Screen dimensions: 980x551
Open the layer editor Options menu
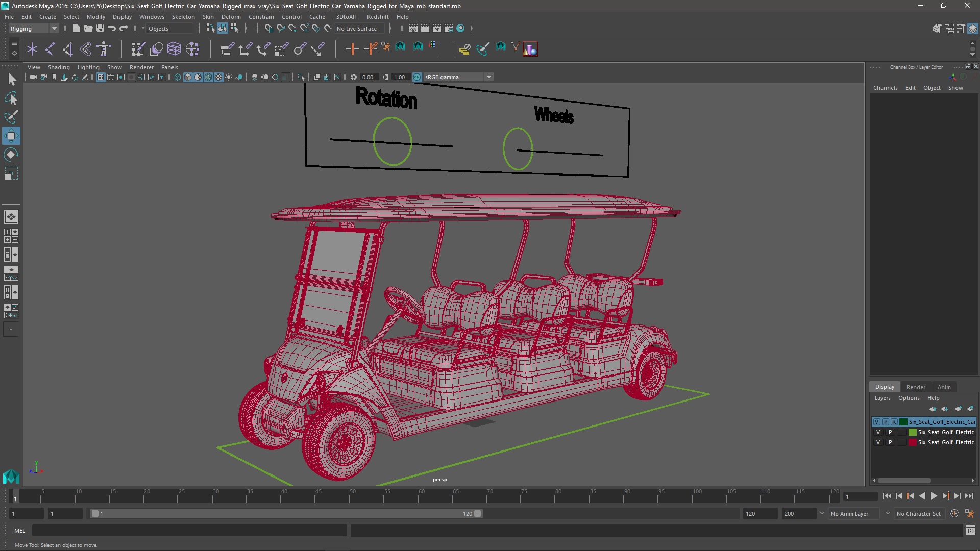pyautogui.click(x=909, y=398)
